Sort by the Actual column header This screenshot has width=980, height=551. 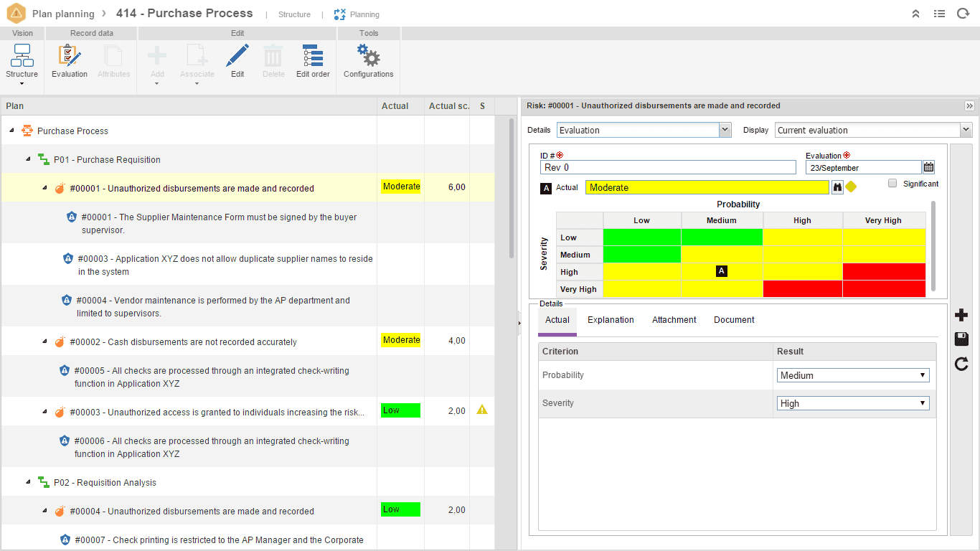[401, 106]
